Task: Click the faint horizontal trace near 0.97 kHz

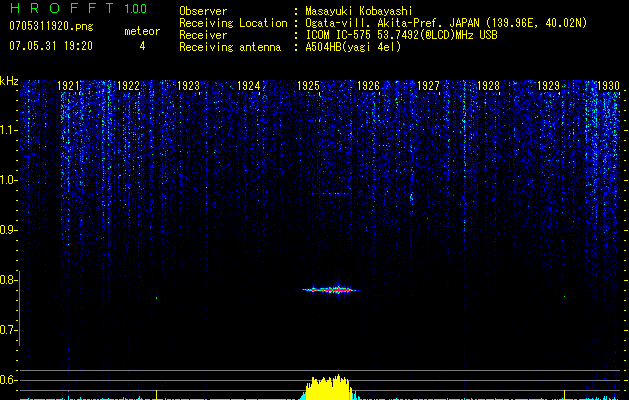Action: [x=330, y=194]
